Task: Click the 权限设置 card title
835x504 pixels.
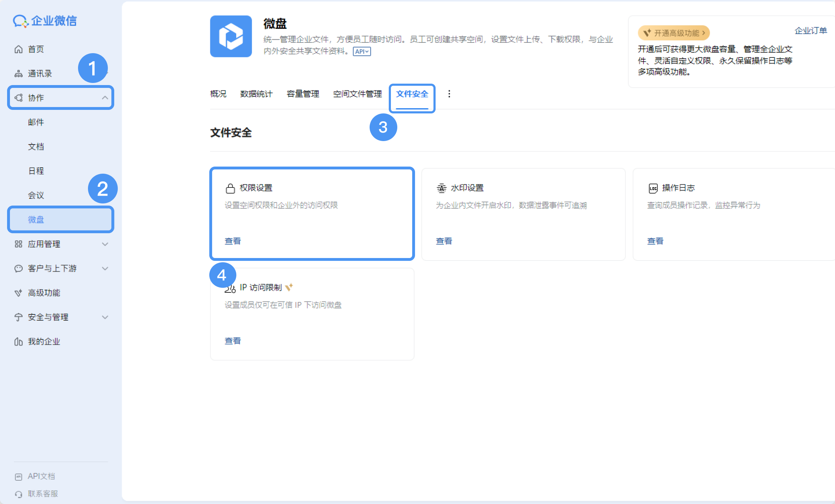Action: 256,188
